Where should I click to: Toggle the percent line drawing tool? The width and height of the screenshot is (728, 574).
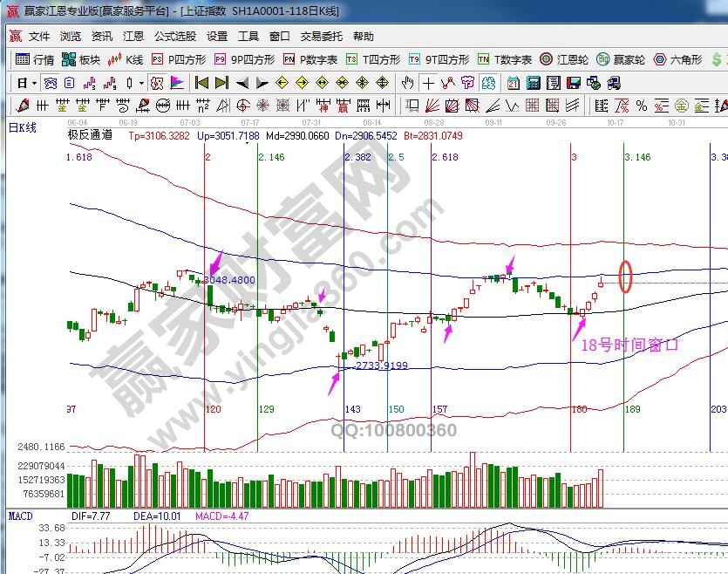(642, 106)
